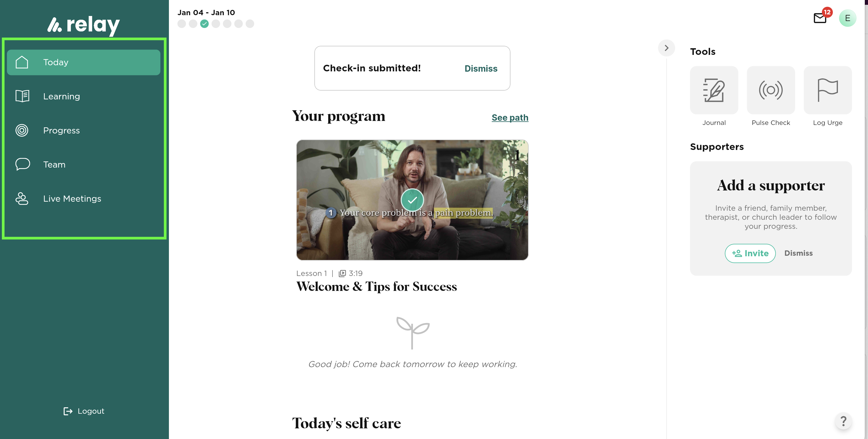Open Live Meetings
This screenshot has height=439, width=868.
coord(72,198)
